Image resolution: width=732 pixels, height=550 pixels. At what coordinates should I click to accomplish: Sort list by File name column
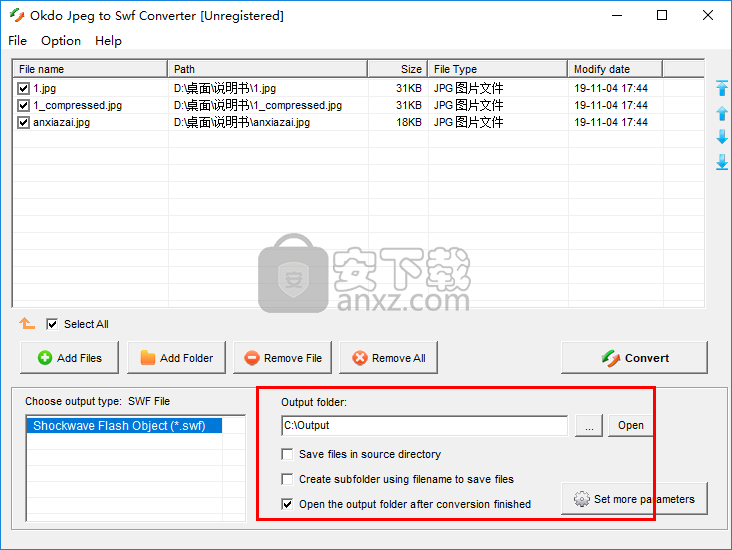[90, 69]
